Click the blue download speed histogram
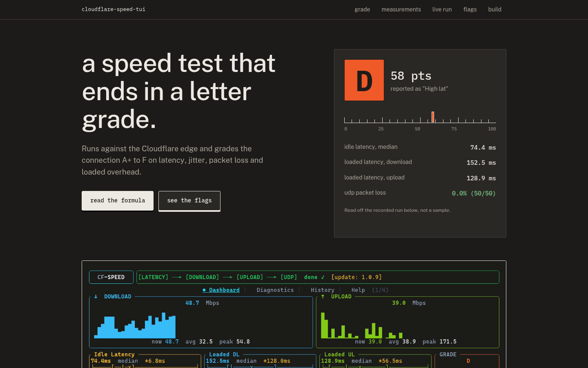The height and width of the screenshot is (368, 588). tap(135, 325)
